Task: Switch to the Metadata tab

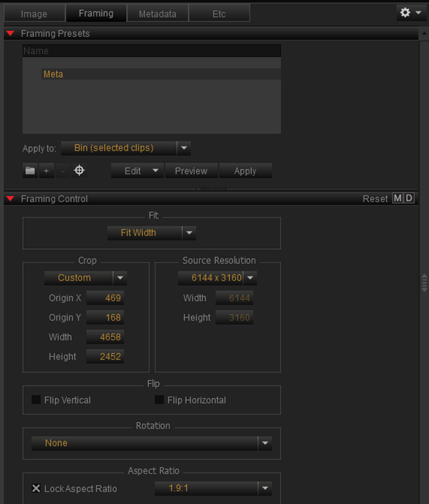Action: [x=157, y=14]
